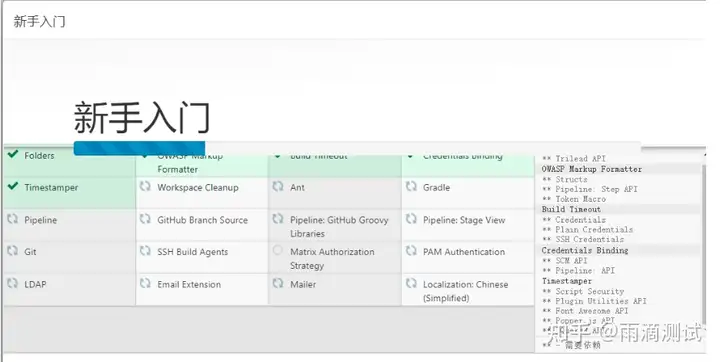Click the loading icon beside LDAP
This screenshot has height=362, width=720.
click(x=12, y=283)
